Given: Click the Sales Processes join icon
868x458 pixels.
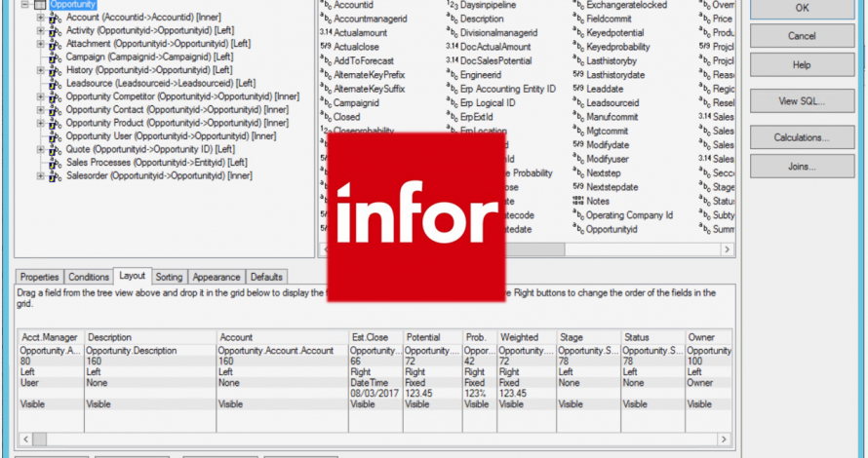Looking at the screenshot, I should pos(55,163).
